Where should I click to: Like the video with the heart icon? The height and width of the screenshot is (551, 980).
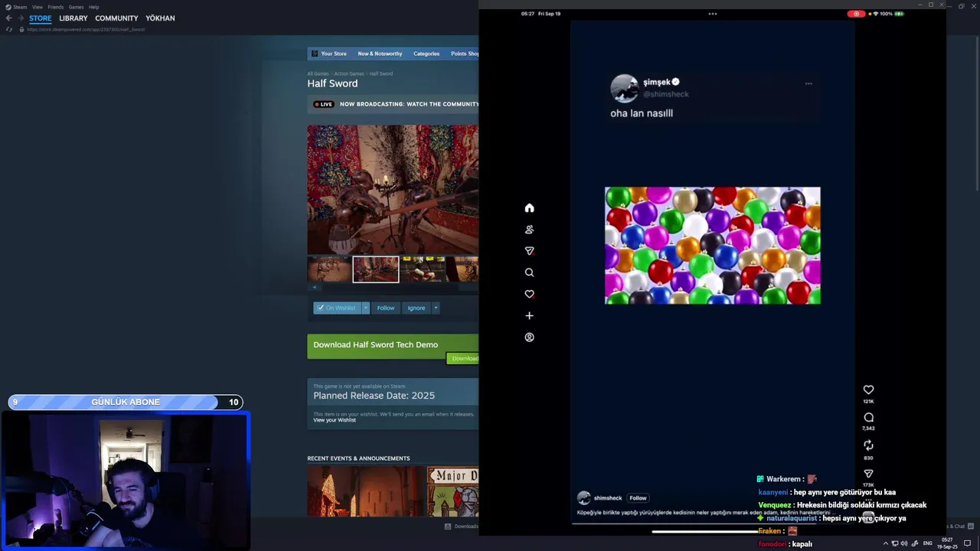868,390
